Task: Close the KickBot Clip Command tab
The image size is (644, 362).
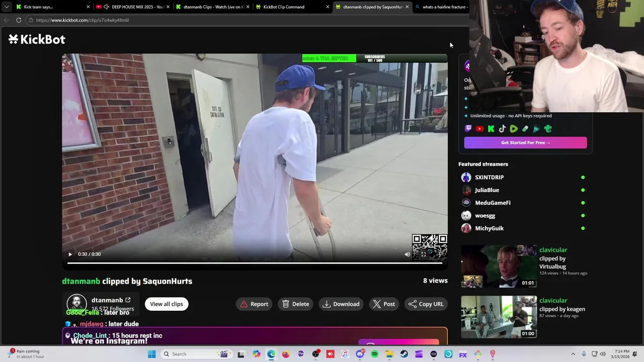Action: click(x=328, y=7)
